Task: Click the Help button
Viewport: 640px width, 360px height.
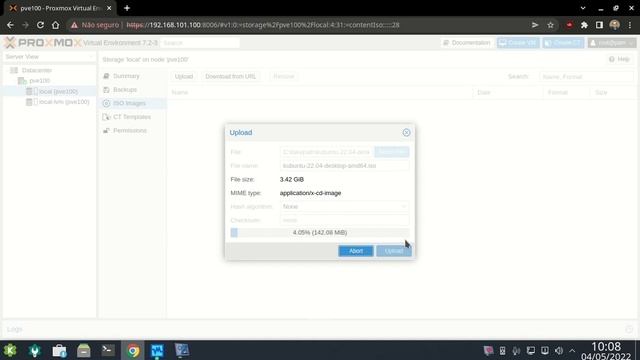Action: (619, 60)
